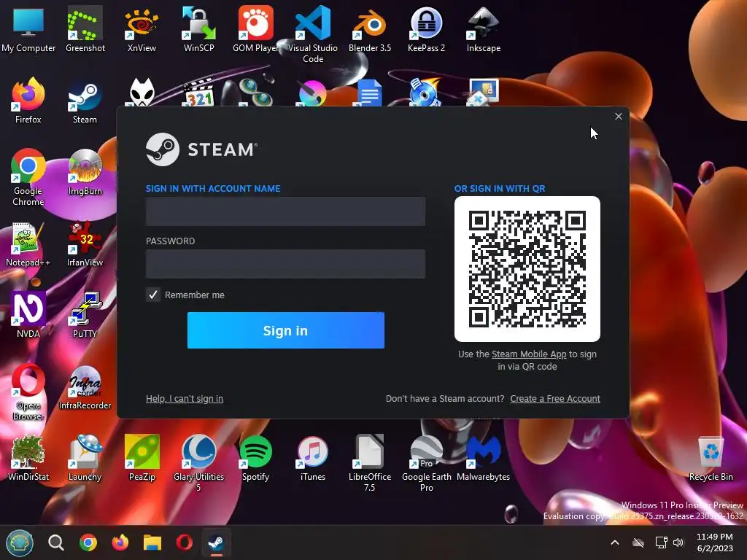The width and height of the screenshot is (747, 560).
Task: Uncheck the Remember me checkbox
Action: coord(153,295)
